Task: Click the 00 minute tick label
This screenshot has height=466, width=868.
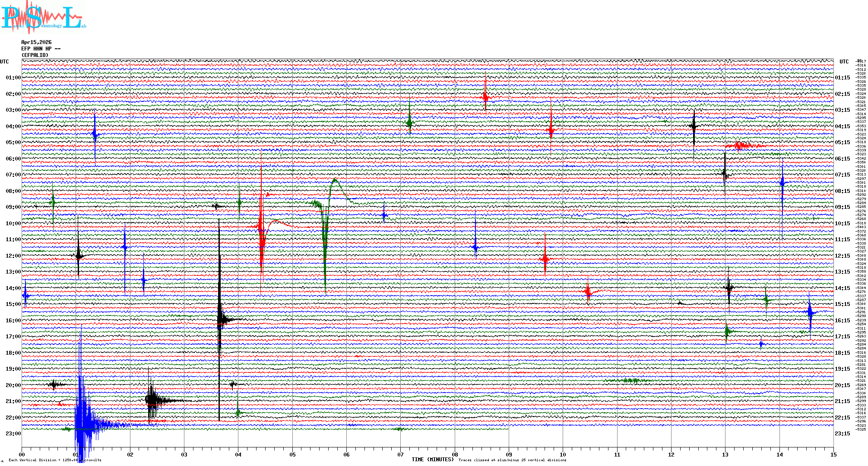Action: [x=22, y=454]
